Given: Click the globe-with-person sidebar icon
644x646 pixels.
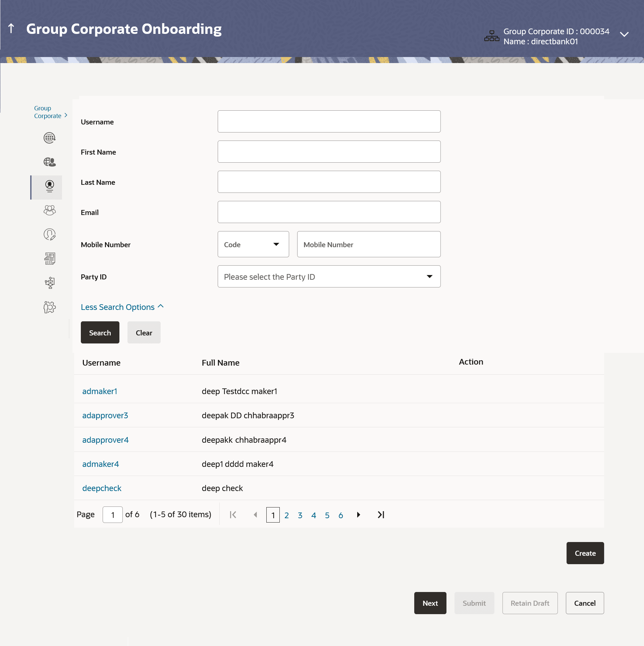Looking at the screenshot, I should (x=49, y=162).
